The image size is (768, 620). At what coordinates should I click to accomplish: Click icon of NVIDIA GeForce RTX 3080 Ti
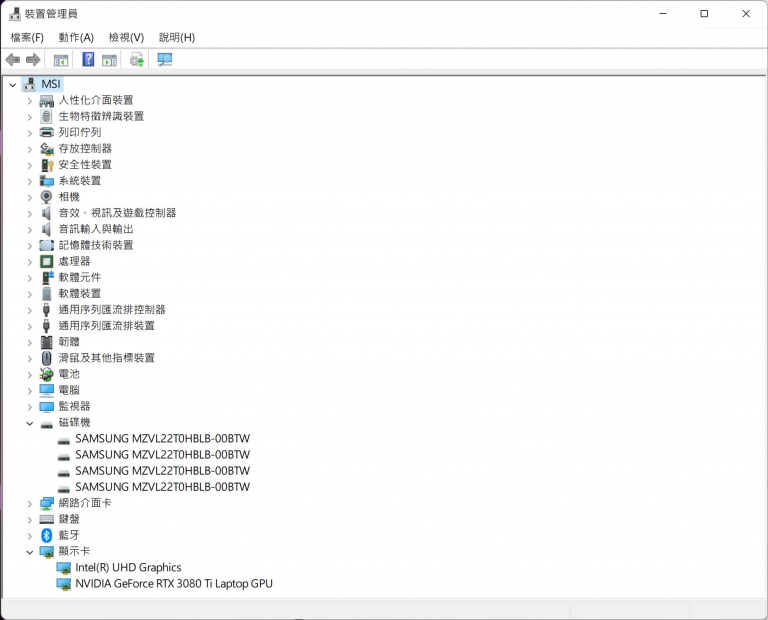coord(64,584)
